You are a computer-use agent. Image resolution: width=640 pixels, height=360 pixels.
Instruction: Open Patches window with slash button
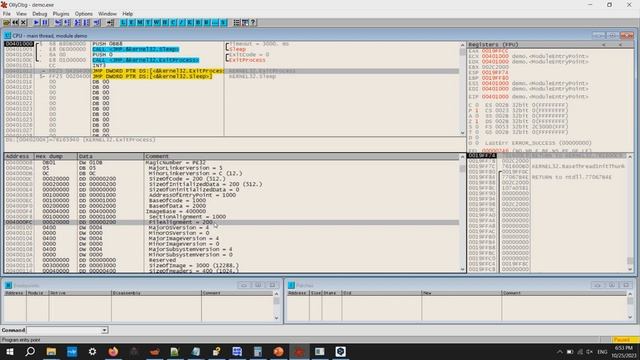pyautogui.click(x=182, y=22)
